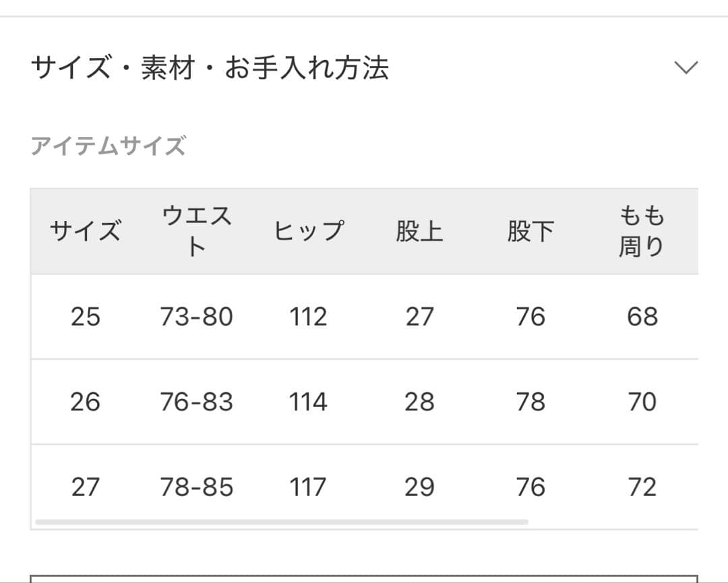This screenshot has width=728, height=583.
Task: Click the 股上 value 29 for size 27
Action: [420, 486]
